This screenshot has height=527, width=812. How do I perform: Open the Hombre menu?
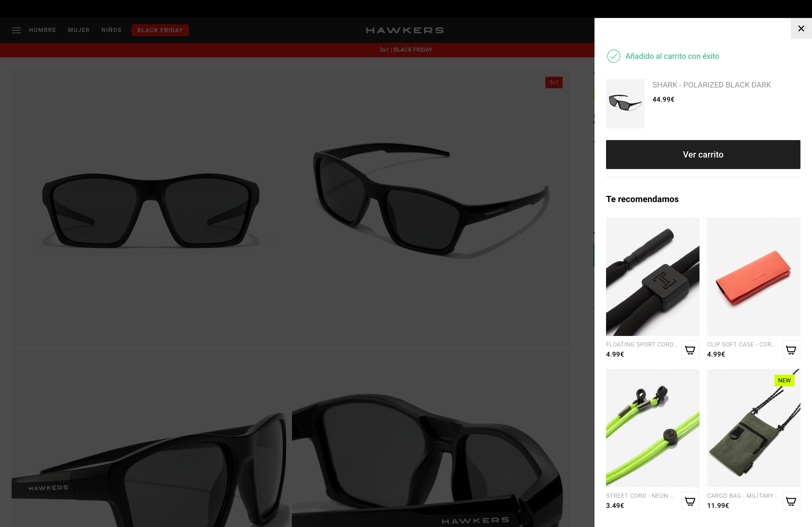pyautogui.click(x=42, y=30)
